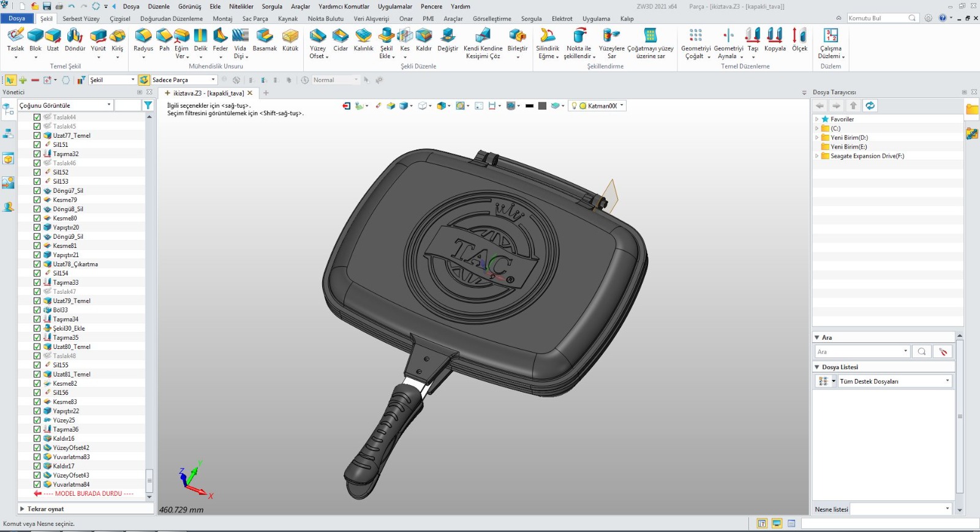Switch to the Sac Parça ribbon tab

tap(255, 18)
